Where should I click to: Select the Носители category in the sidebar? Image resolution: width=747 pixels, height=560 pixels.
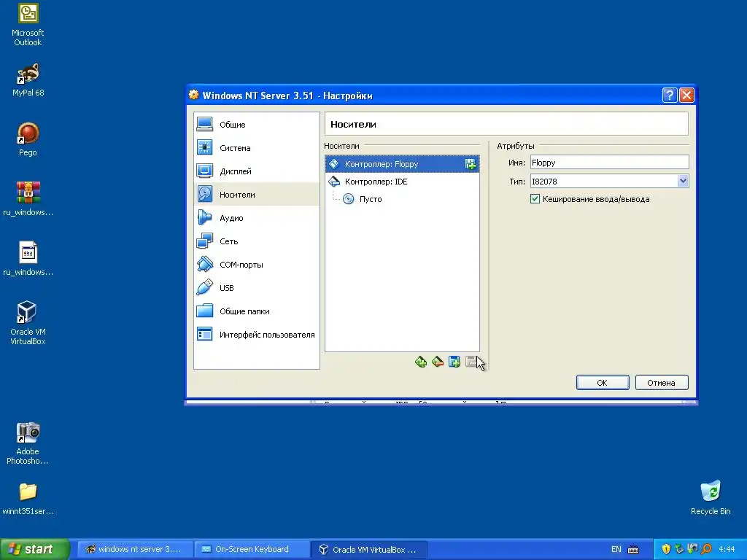(256, 194)
